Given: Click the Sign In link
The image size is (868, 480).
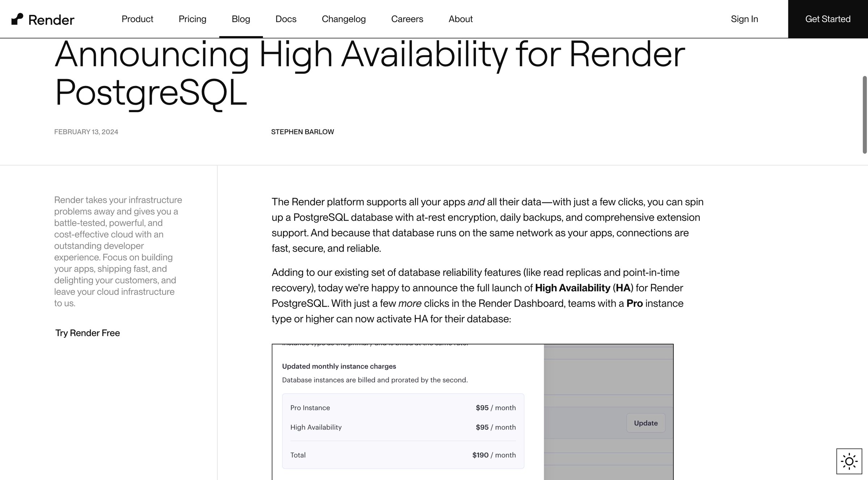Looking at the screenshot, I should point(744,19).
